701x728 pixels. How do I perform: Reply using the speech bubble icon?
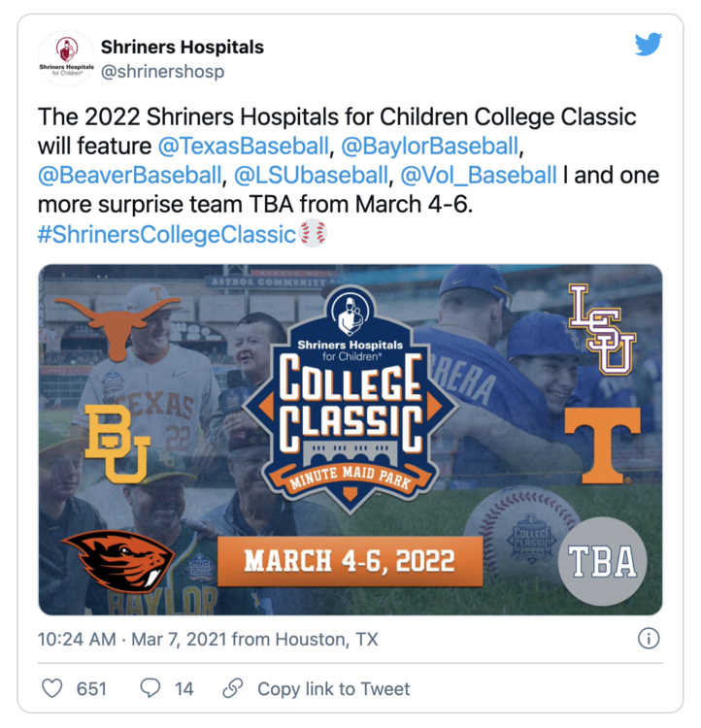[x=150, y=689]
